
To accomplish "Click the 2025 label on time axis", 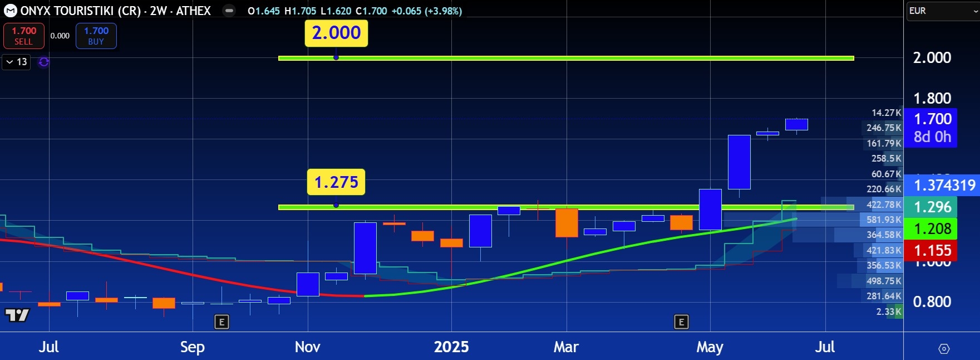I will (451, 347).
